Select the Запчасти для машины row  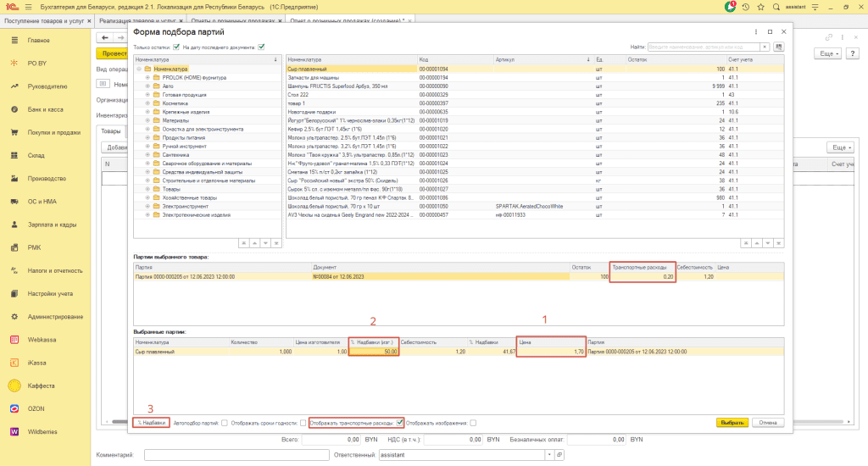535,77
